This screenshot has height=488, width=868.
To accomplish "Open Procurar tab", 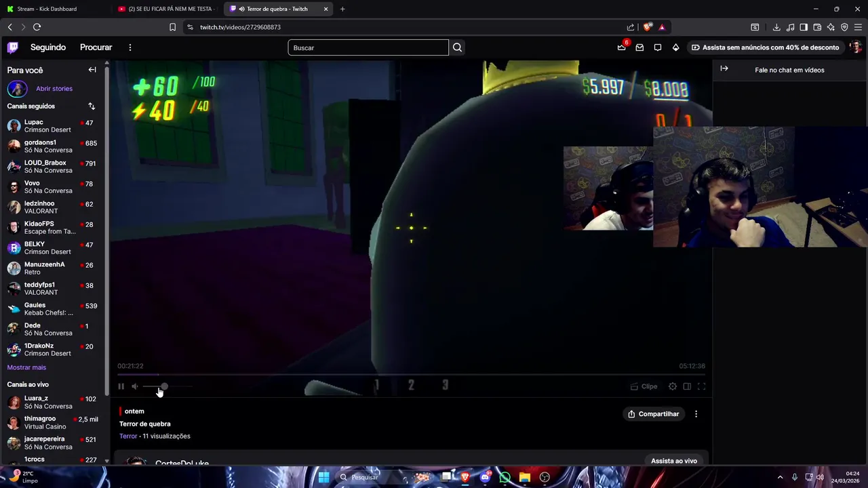I will click(96, 47).
